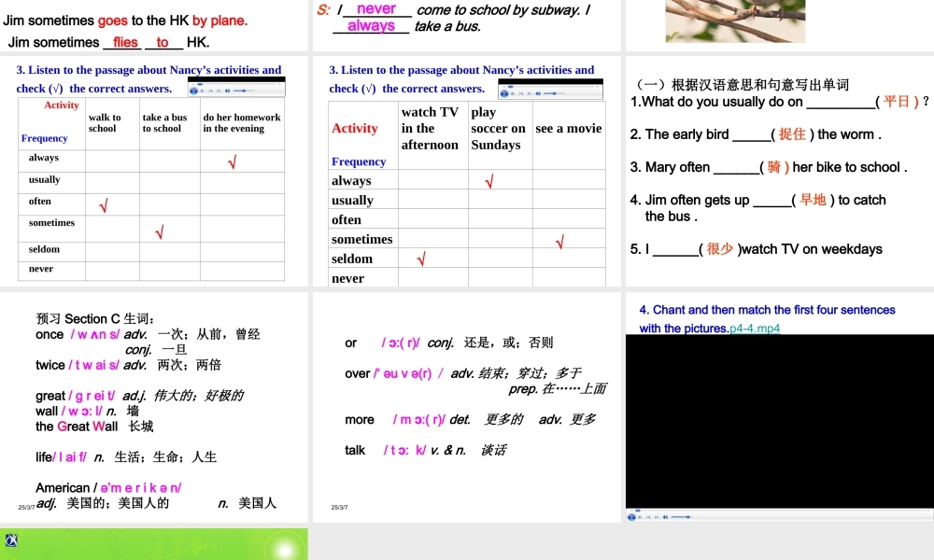Viewport: 934px width, 560px height.
Task: Click the checkmark in 'seldom' row under watch TV
Action: coord(421,259)
